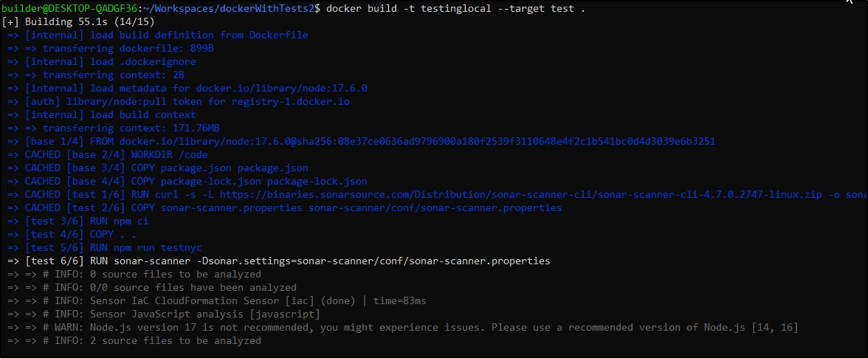This screenshot has height=358, width=868.
Task: Click the IaC CloudFormation Sensor info line
Action: [217, 301]
